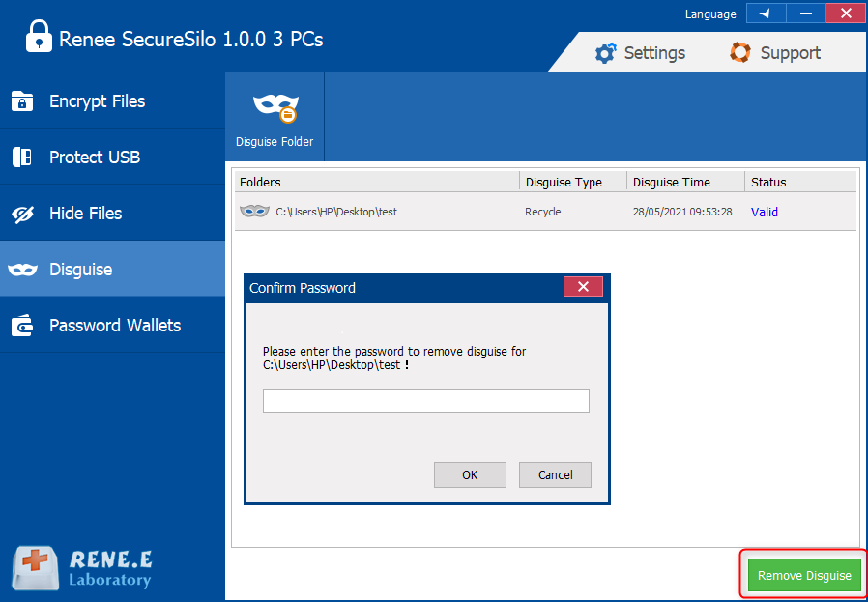Sort list by Folders column header
This screenshot has height=602, width=868.
tap(377, 182)
